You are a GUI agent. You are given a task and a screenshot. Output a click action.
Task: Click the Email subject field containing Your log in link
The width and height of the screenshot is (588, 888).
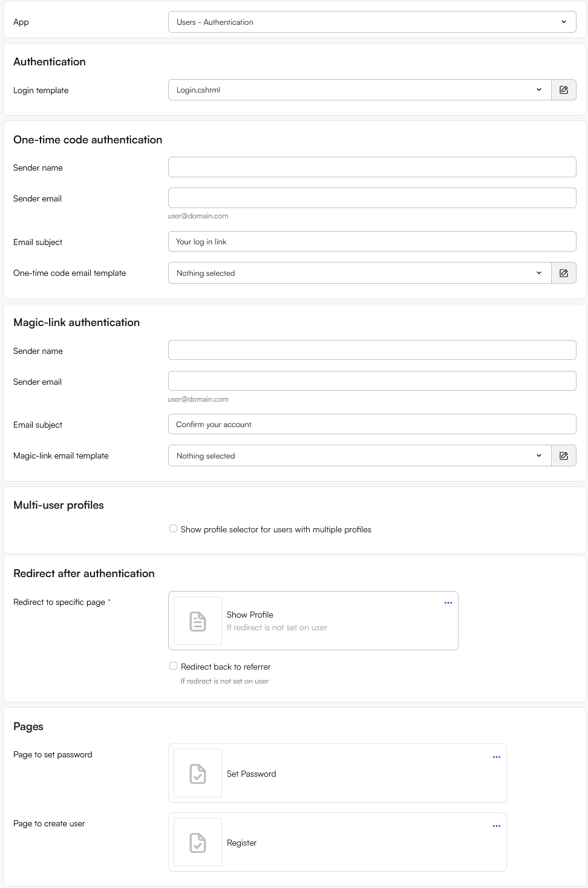point(371,241)
